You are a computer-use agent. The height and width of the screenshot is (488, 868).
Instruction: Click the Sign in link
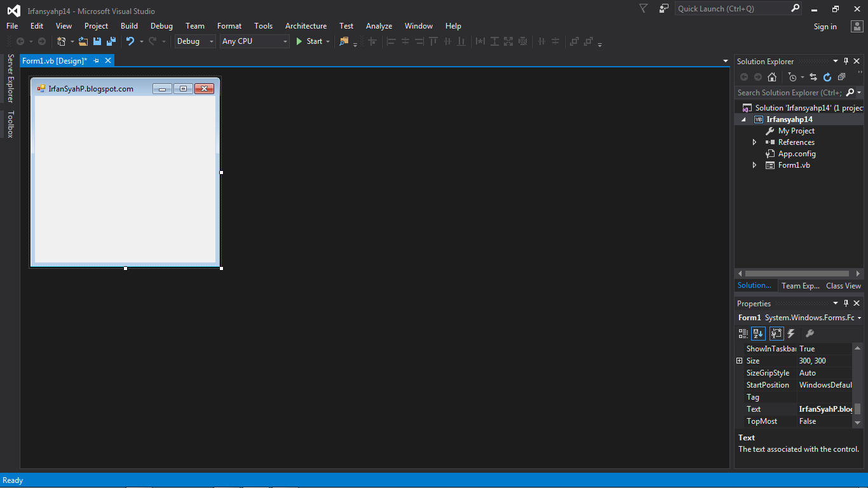(825, 26)
